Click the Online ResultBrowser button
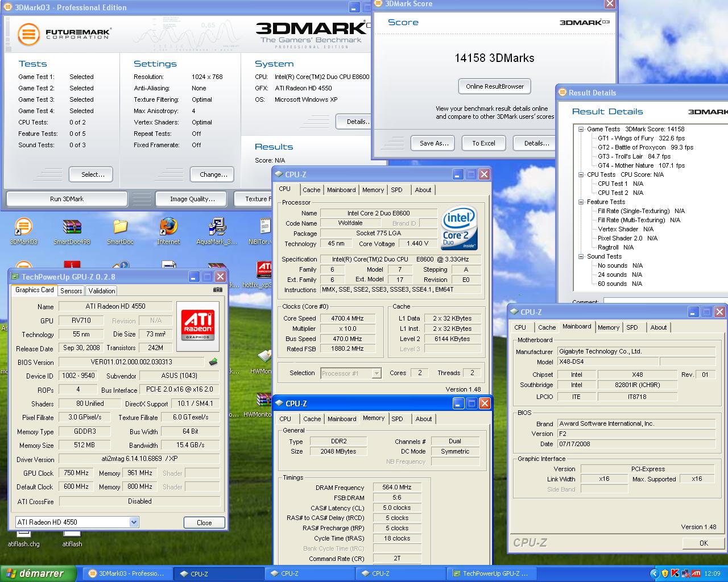The width and height of the screenshot is (728, 582). point(495,86)
